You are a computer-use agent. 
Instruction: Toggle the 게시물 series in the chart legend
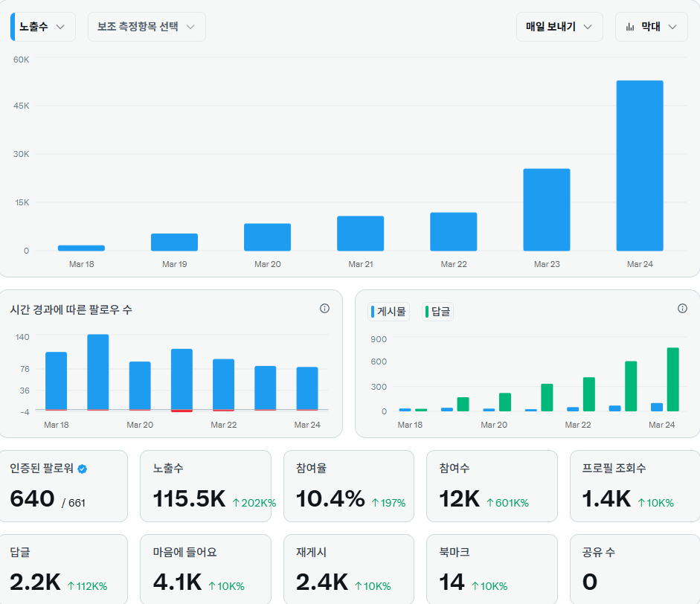[390, 312]
